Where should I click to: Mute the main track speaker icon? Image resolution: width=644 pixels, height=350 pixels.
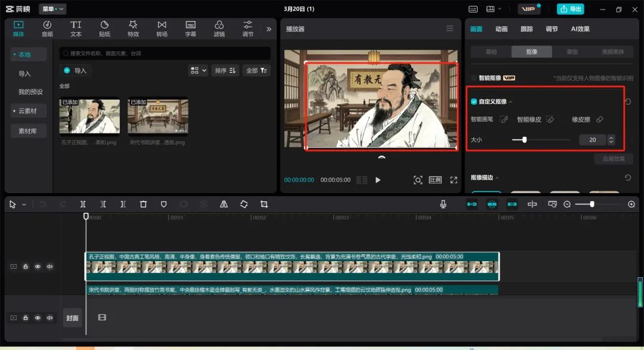[x=49, y=318]
